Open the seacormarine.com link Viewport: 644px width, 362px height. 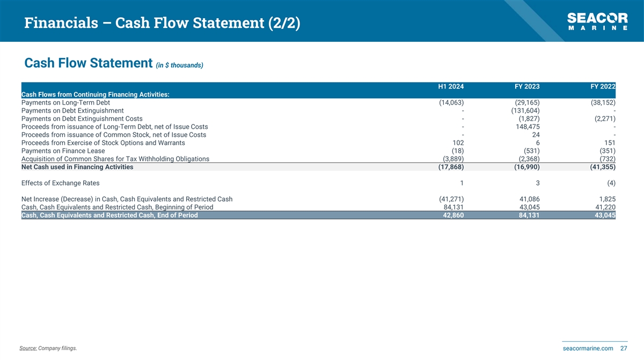coord(588,349)
